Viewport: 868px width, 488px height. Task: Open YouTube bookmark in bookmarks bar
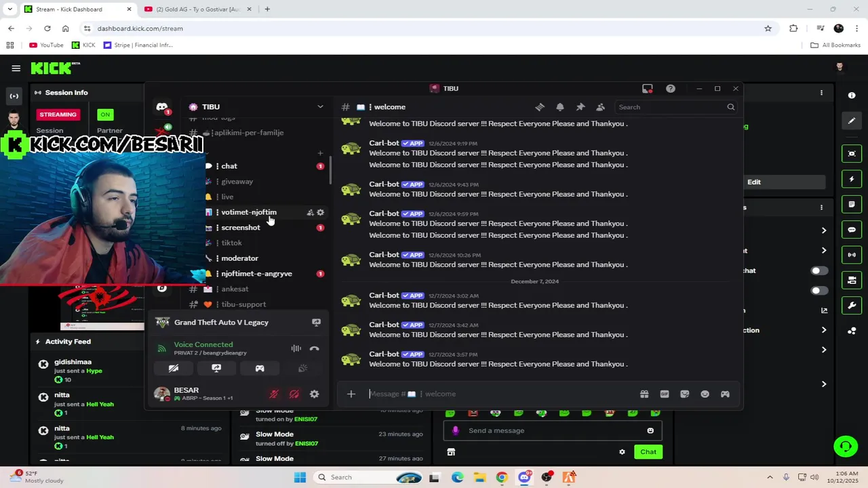[46, 45]
